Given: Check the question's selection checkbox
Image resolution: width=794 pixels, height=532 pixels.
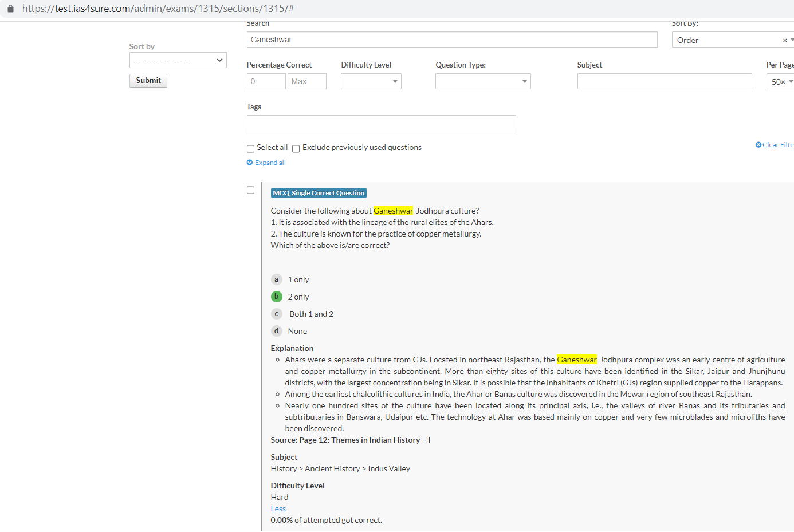Looking at the screenshot, I should pyautogui.click(x=250, y=190).
